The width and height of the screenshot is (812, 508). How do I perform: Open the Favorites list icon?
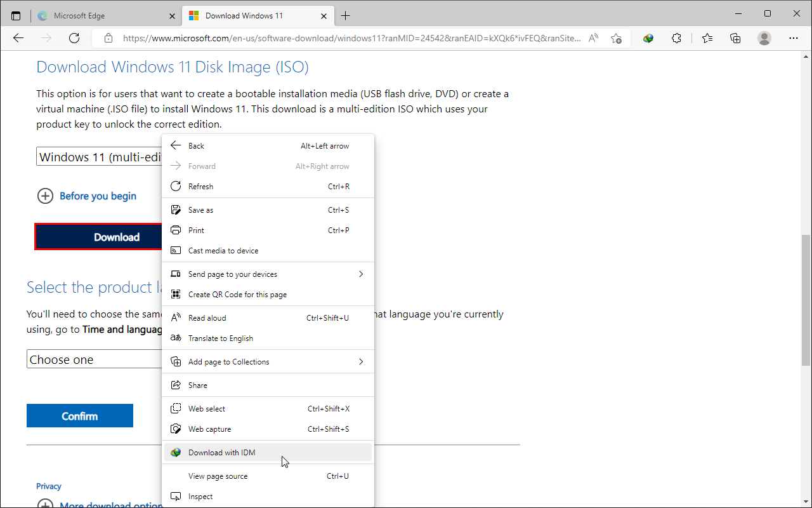[707, 38]
